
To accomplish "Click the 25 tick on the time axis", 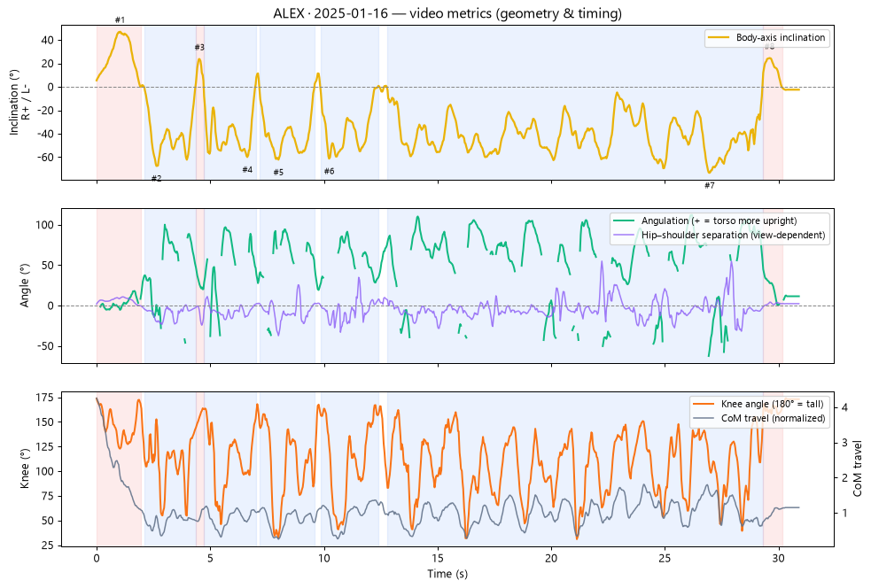I will (x=665, y=559).
